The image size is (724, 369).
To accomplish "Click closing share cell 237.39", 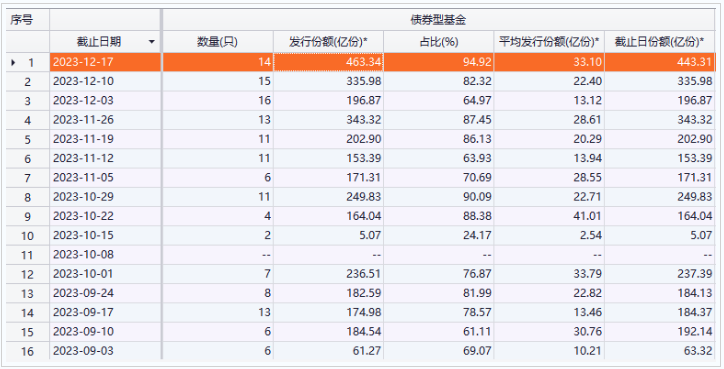I will pyautogui.click(x=659, y=274).
